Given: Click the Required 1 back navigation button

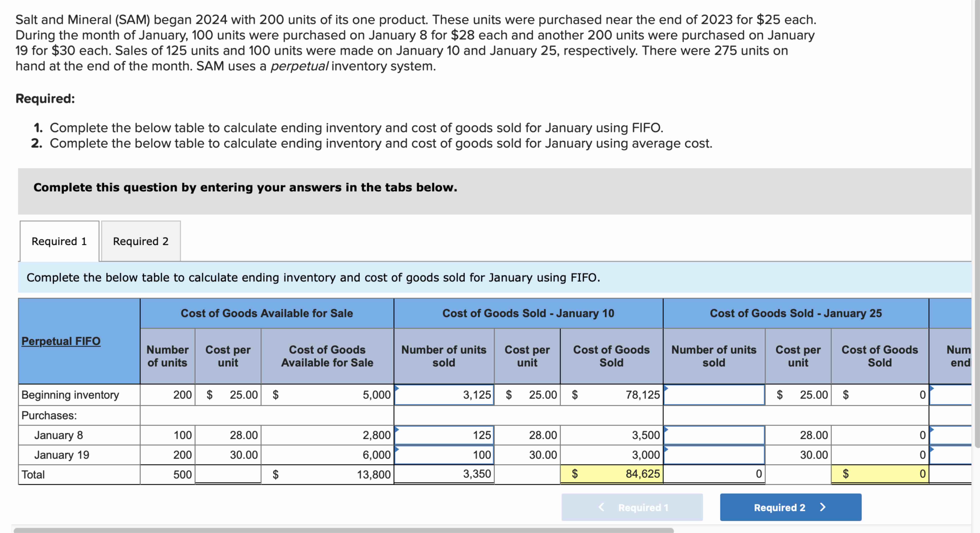Looking at the screenshot, I should coord(632,507).
